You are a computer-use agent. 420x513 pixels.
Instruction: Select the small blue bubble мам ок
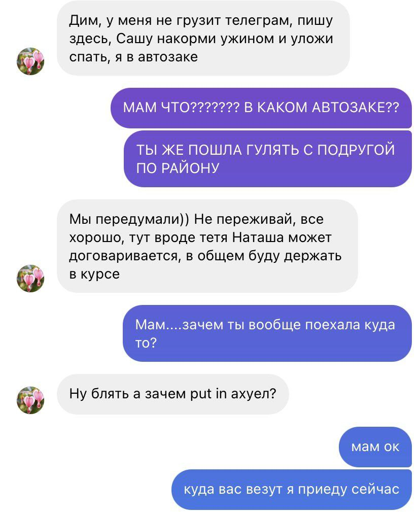click(375, 447)
